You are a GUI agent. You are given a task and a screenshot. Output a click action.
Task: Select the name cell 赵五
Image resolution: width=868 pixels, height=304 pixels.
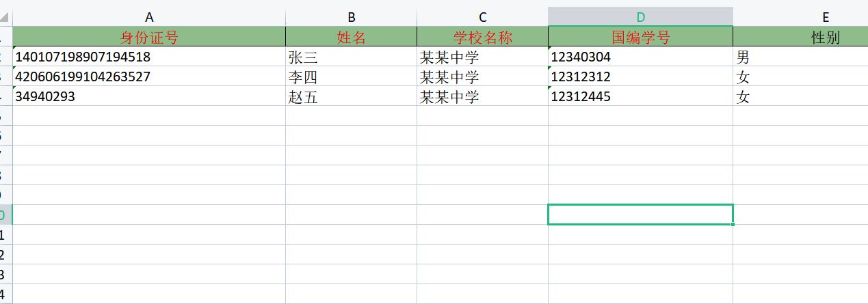pyautogui.click(x=351, y=96)
